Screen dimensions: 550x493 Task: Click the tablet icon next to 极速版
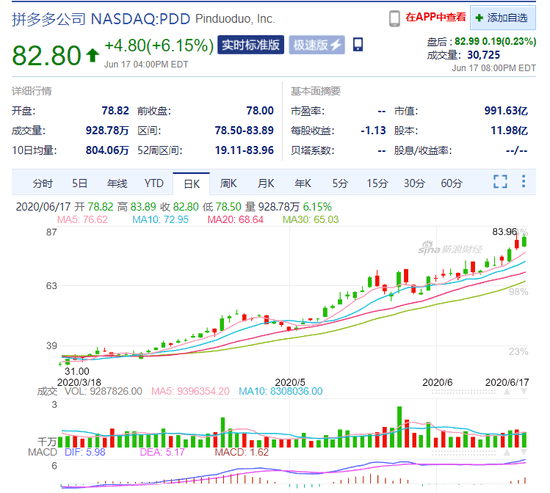(358, 45)
